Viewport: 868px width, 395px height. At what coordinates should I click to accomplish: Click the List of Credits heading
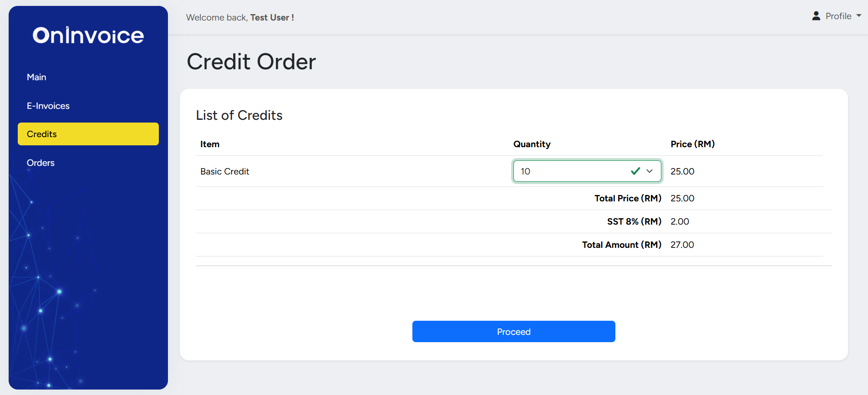(x=239, y=115)
